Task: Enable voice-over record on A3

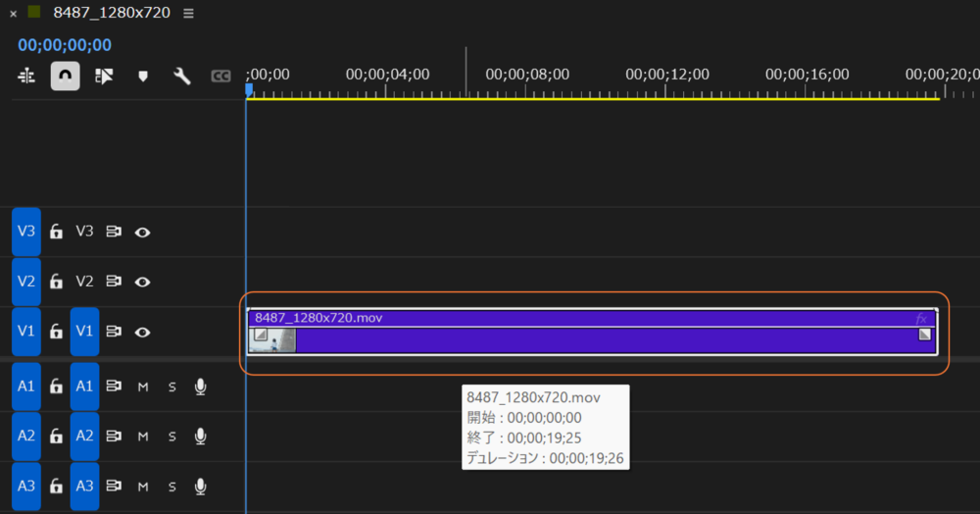Action: point(201,487)
